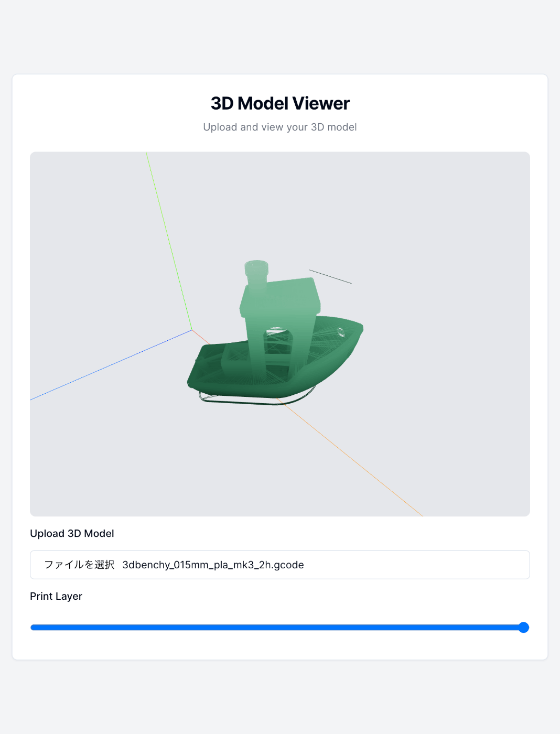
Task: Click the blue axis line in the viewport
Action: [111, 365]
